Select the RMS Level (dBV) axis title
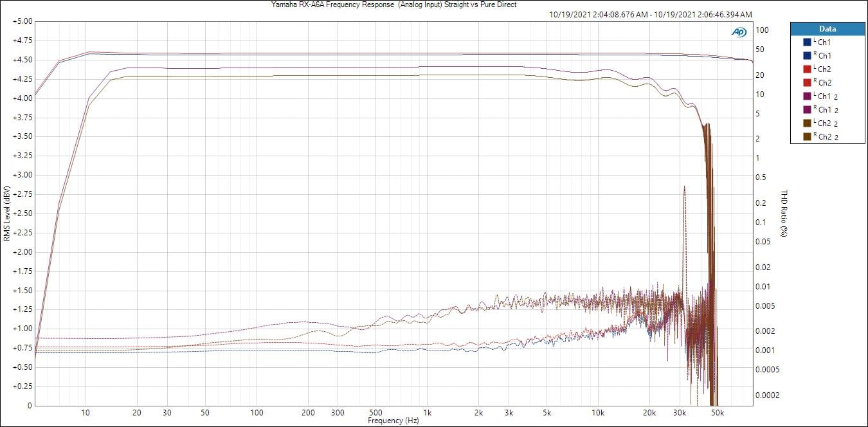The image size is (868, 427). pos(6,213)
